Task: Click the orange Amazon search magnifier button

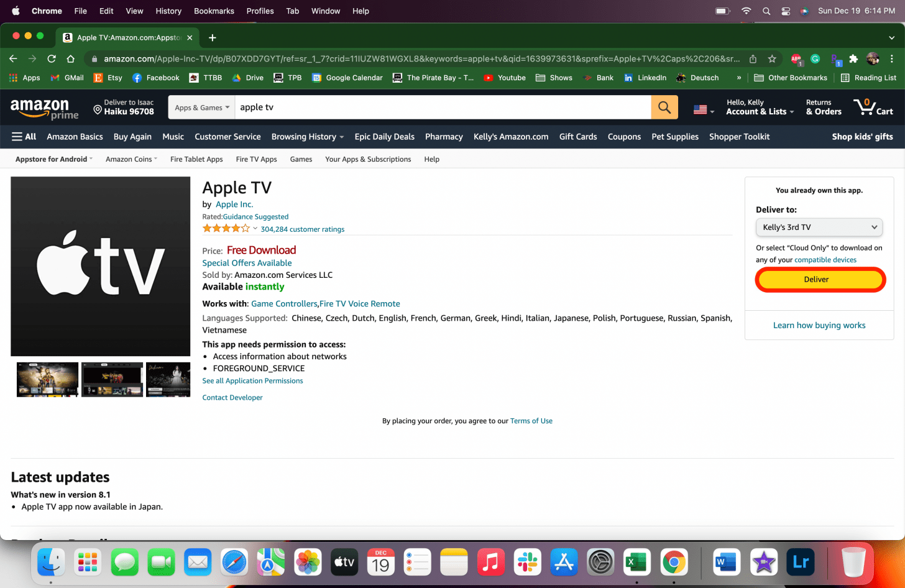Action: coord(664,108)
